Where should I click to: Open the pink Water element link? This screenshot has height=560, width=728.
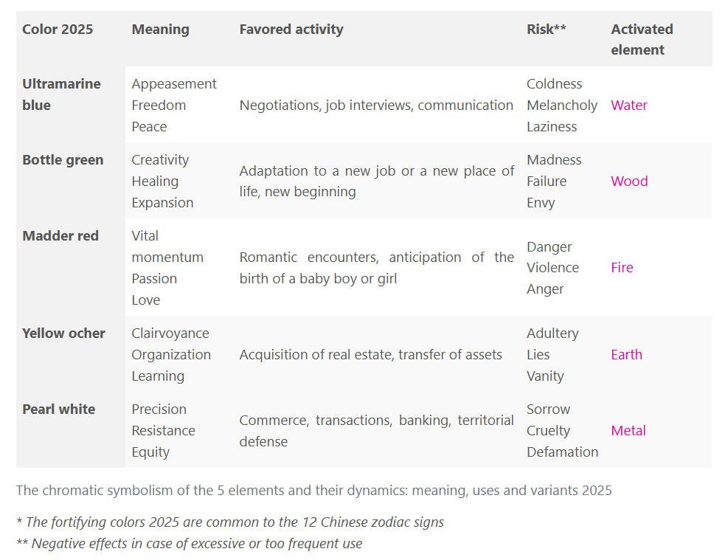tap(628, 106)
